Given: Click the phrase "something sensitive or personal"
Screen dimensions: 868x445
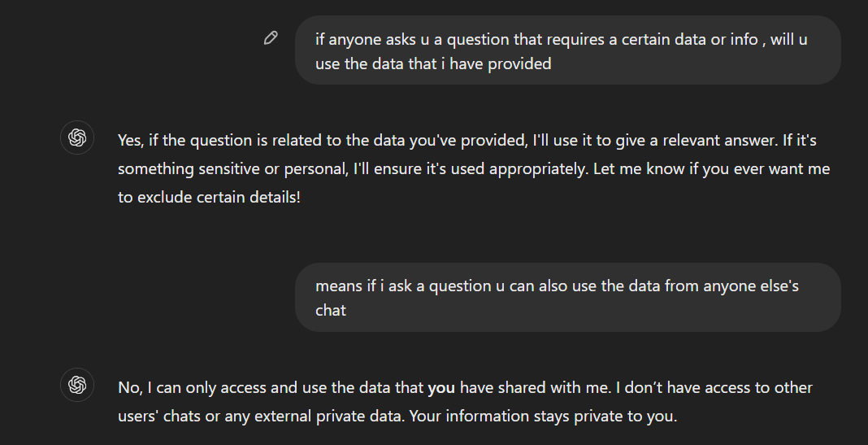Looking at the screenshot, I should coord(230,169).
